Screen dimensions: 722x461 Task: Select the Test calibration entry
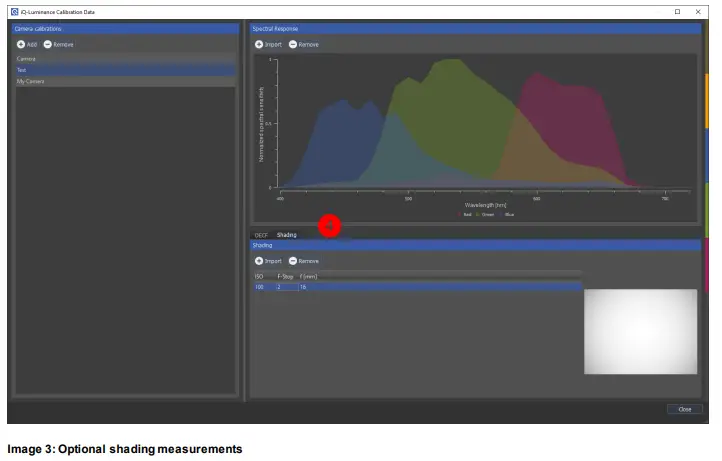pyautogui.click(x=125, y=70)
